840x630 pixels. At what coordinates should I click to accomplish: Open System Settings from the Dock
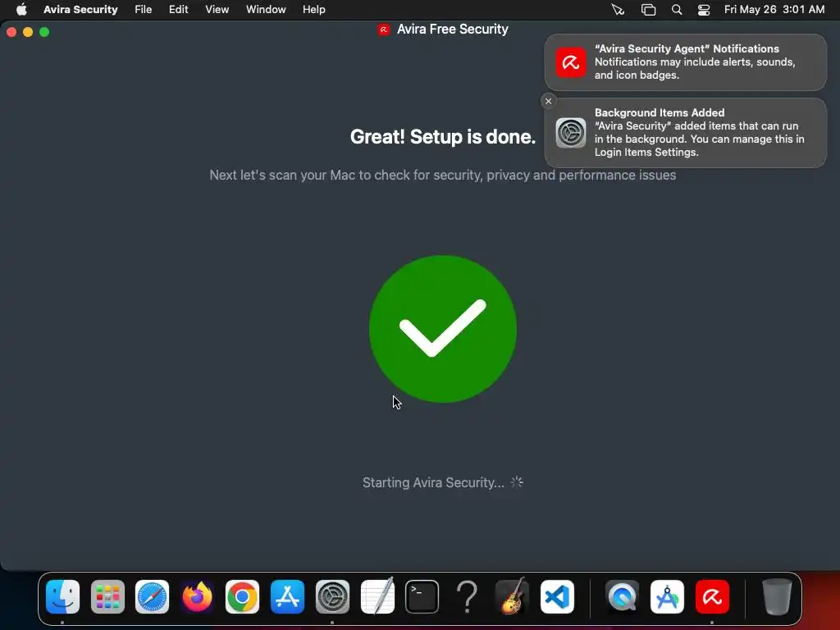[332, 597]
